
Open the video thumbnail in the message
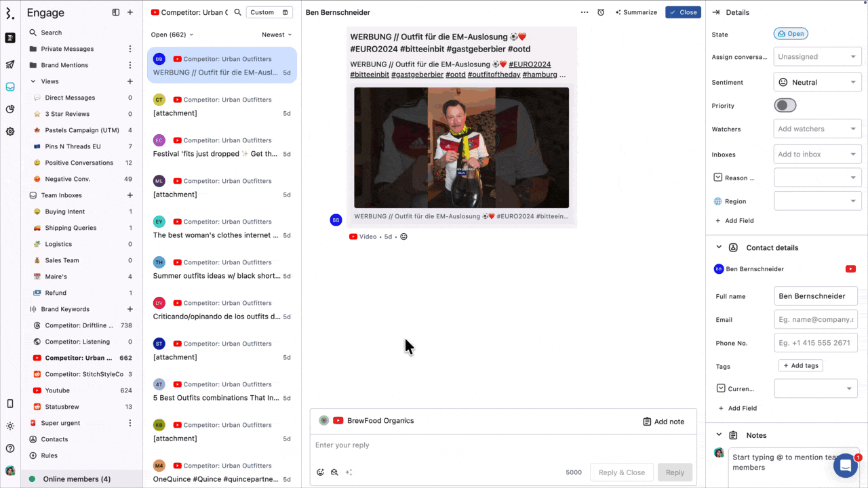point(461,147)
